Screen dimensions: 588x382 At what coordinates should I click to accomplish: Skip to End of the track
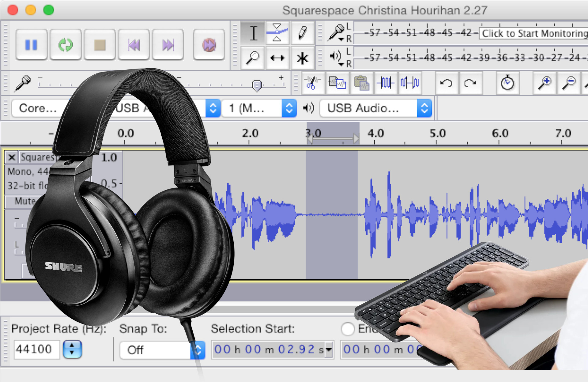point(168,45)
